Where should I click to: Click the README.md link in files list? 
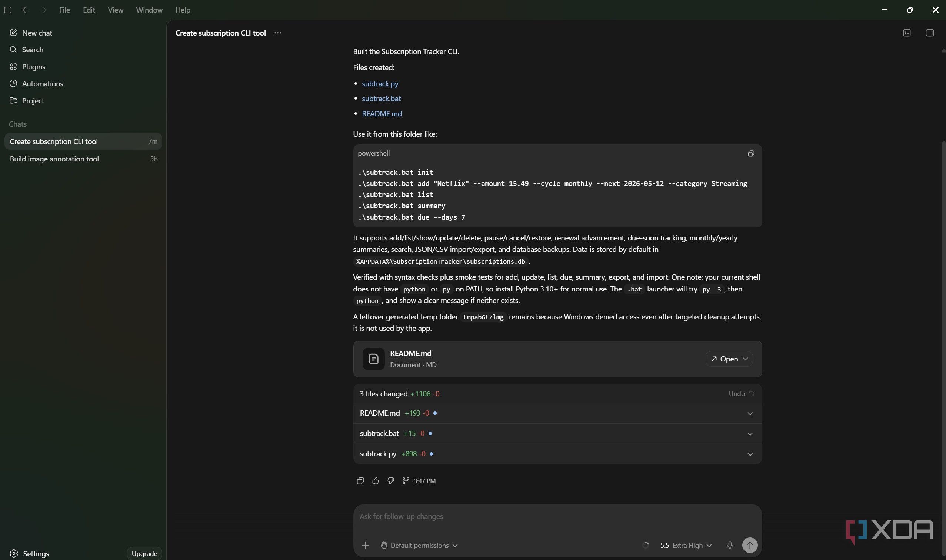[382, 114]
